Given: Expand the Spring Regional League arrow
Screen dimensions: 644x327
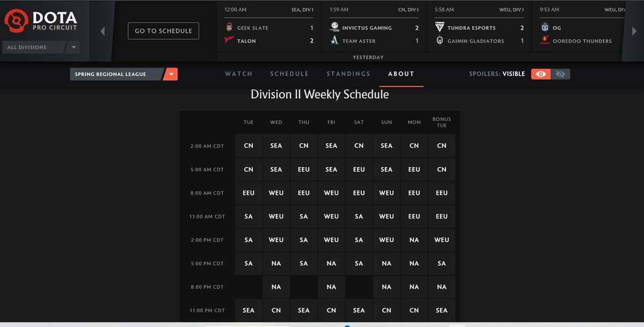Looking at the screenshot, I should (x=171, y=74).
